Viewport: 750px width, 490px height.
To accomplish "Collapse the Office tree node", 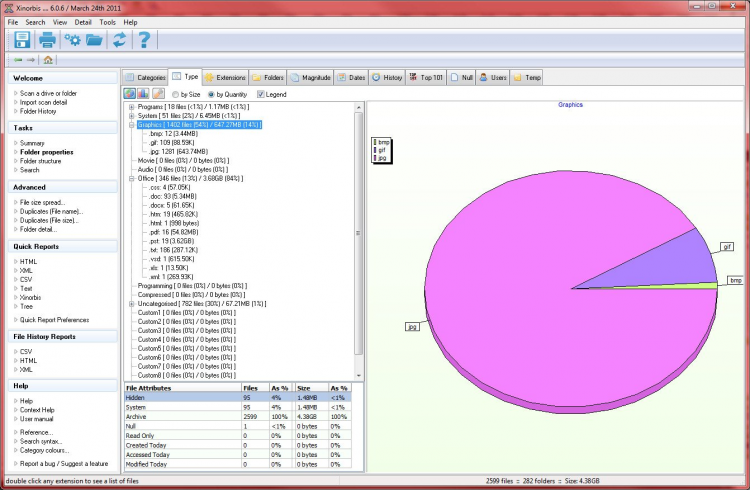I will click(131, 178).
